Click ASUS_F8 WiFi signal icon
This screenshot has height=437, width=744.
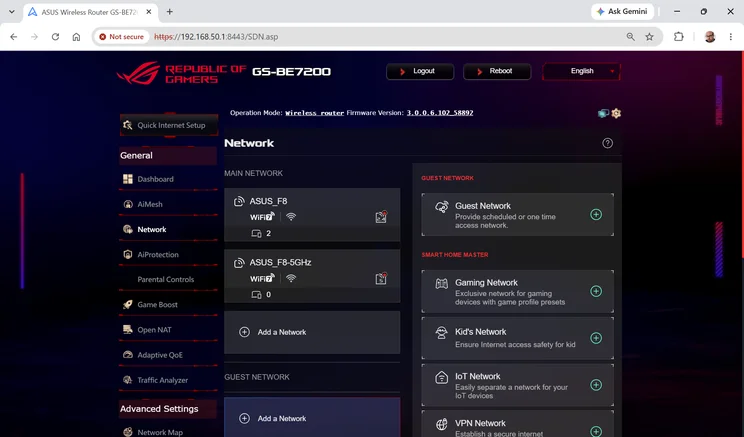coord(291,217)
